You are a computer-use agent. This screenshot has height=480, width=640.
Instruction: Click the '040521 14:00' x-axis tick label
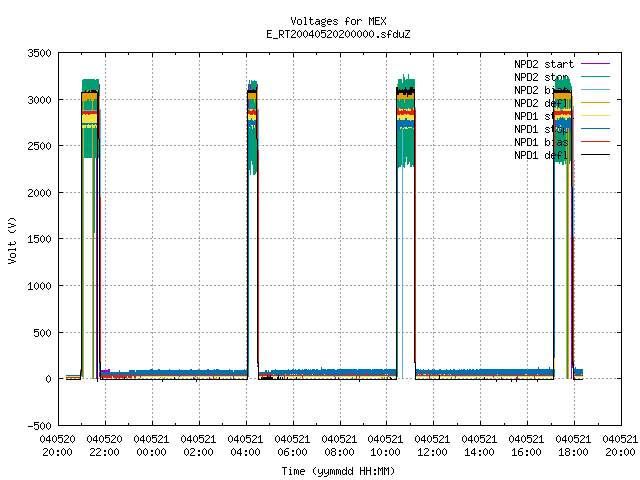(479, 446)
